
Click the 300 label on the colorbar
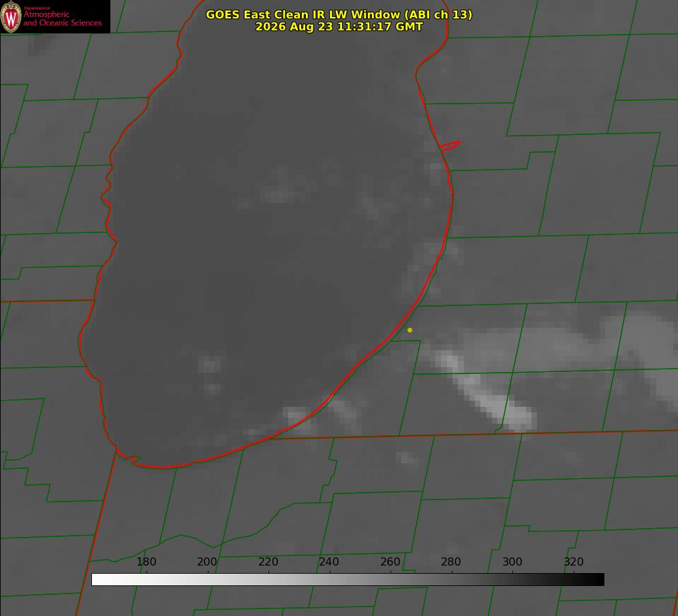tap(512, 561)
